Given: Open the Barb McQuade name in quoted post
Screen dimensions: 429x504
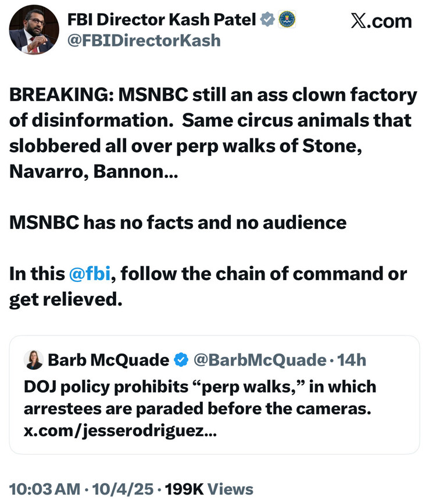Looking at the screenshot, I should pos(108,360).
